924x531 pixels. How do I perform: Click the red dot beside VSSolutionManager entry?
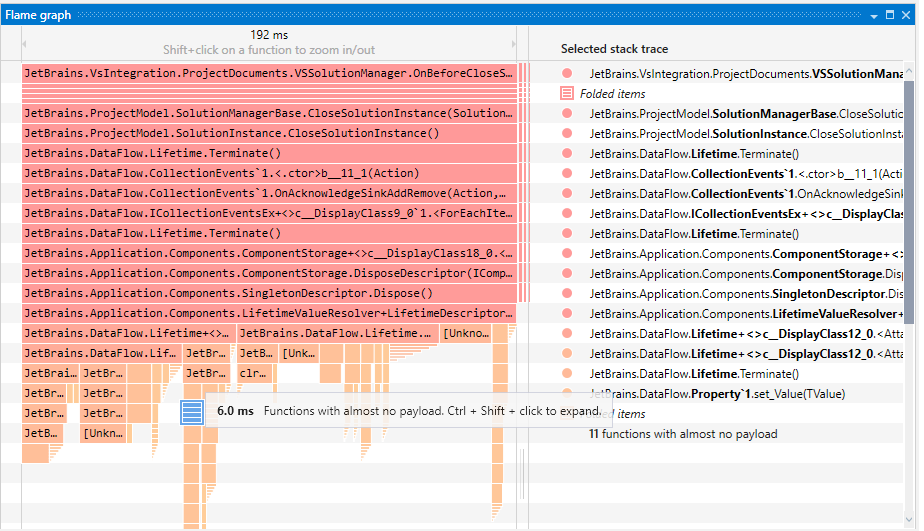[x=567, y=74]
